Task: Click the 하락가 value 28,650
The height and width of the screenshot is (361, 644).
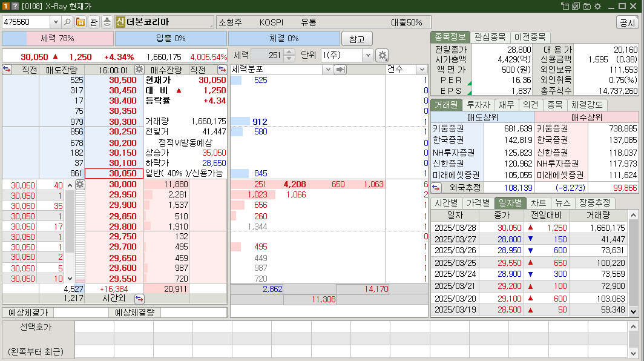Action: click(x=214, y=163)
